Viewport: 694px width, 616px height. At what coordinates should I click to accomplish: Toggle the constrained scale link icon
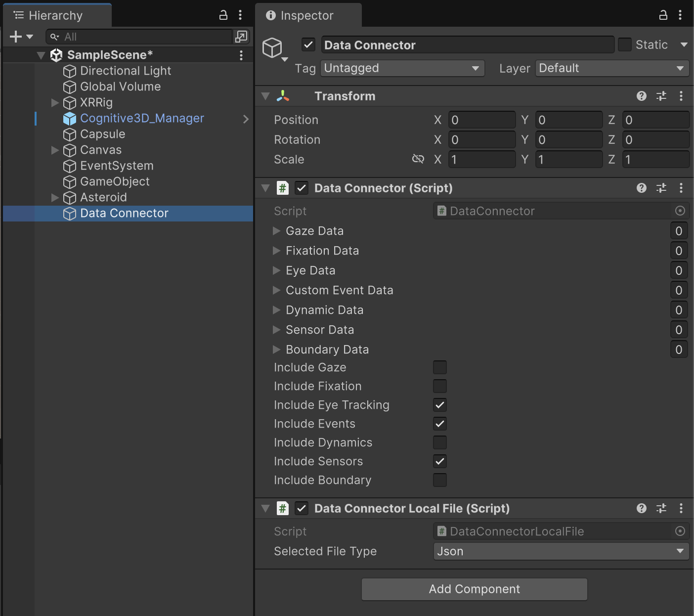[x=418, y=159]
